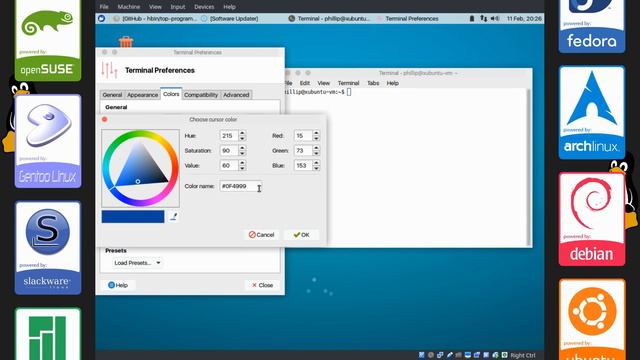
Task: Decrease the Saturation value with down arrow
Action: point(242,153)
